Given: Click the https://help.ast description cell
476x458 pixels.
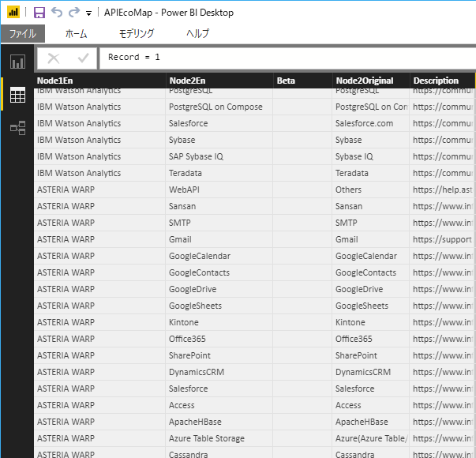Looking at the screenshot, I should click(x=442, y=190).
